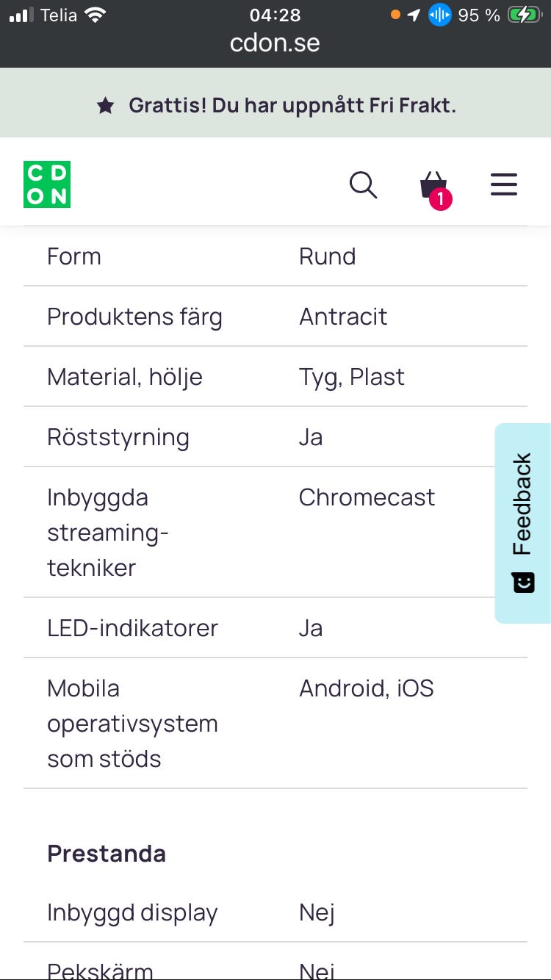Tap the 04:28 clock in status bar
Image resolution: width=551 pixels, height=980 pixels.
275,15
